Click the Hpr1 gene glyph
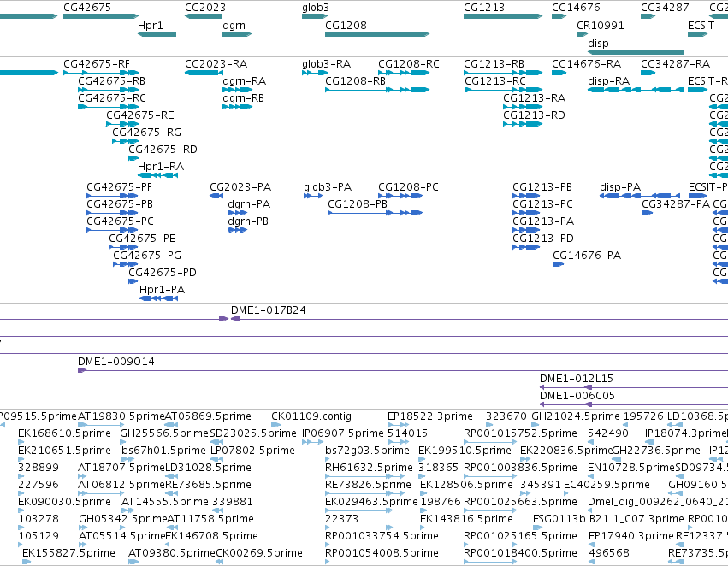Image resolution: width=728 pixels, height=566 pixels. [x=157, y=34]
